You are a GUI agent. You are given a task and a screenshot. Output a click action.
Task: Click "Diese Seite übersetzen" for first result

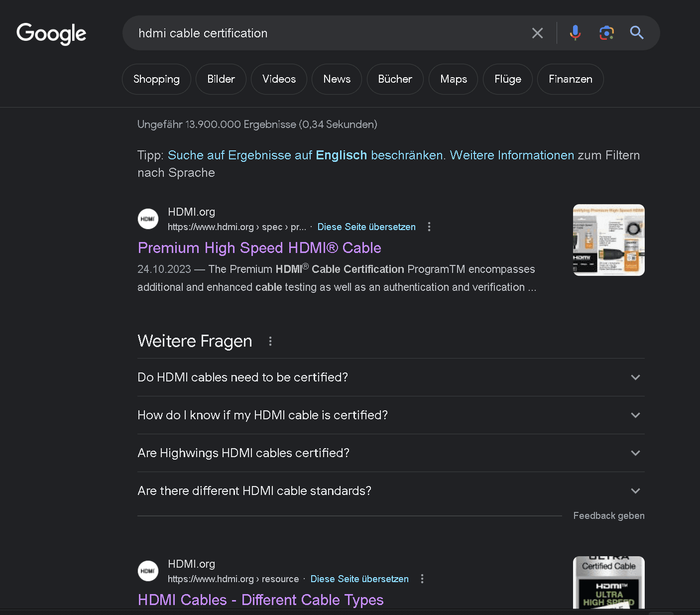[x=366, y=227]
